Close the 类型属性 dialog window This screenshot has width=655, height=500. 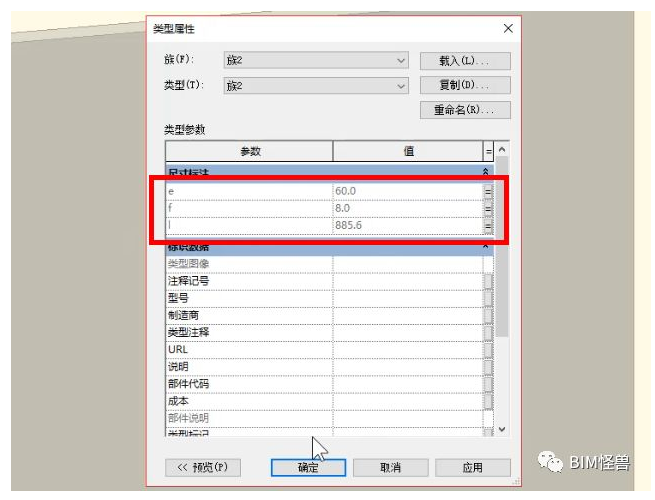pyautogui.click(x=508, y=29)
